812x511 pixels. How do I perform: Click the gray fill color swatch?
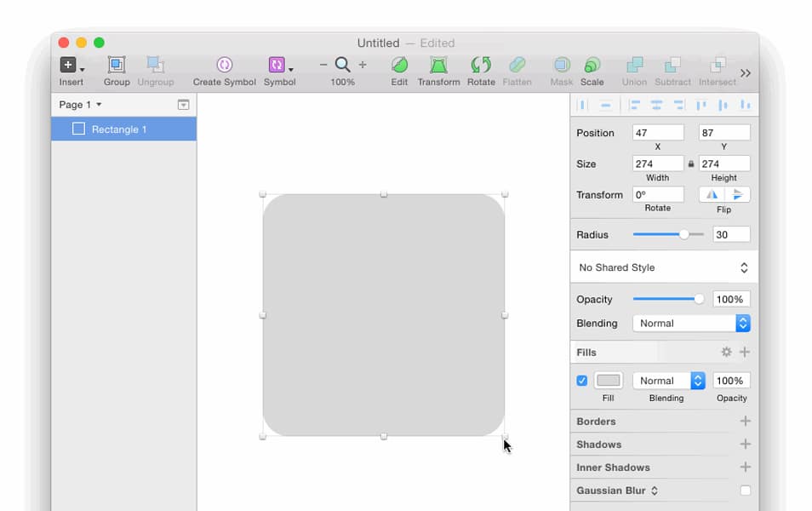(x=608, y=381)
